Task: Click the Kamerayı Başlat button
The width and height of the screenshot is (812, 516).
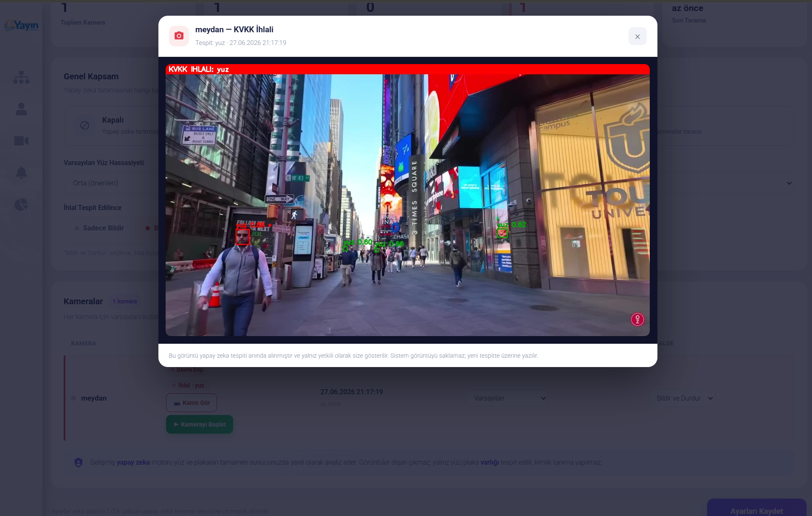Action: pyautogui.click(x=200, y=424)
